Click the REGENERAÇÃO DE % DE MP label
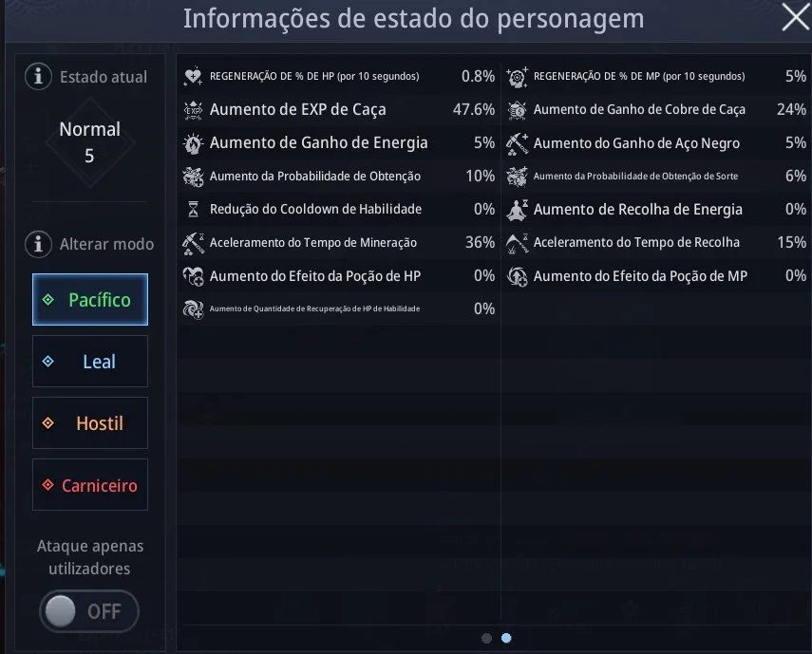Image resolution: width=812 pixels, height=654 pixels. tap(639, 77)
